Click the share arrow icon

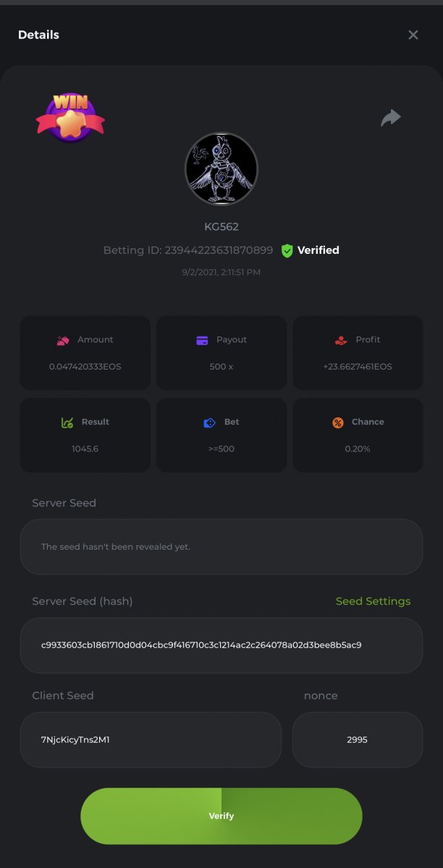tap(391, 118)
